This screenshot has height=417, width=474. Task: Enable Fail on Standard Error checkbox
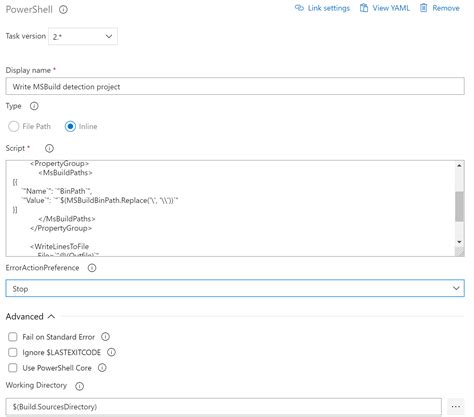coord(13,337)
